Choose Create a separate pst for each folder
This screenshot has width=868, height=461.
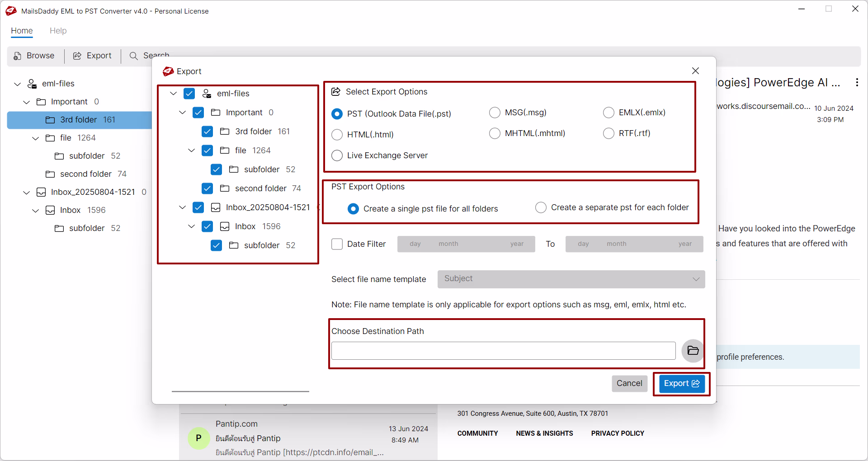click(x=541, y=207)
